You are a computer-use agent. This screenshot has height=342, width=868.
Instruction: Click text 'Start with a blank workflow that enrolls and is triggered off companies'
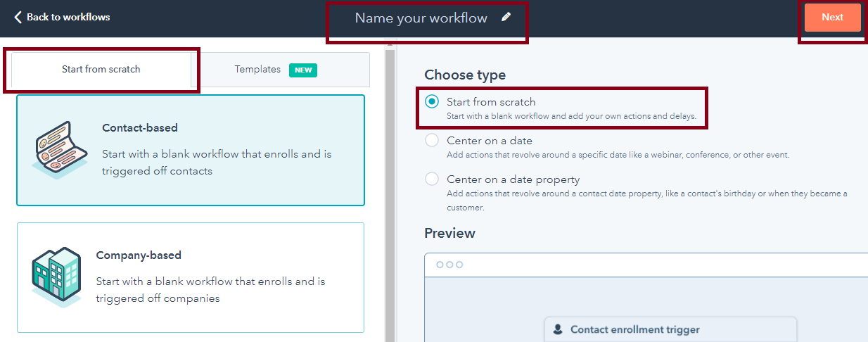(210, 290)
